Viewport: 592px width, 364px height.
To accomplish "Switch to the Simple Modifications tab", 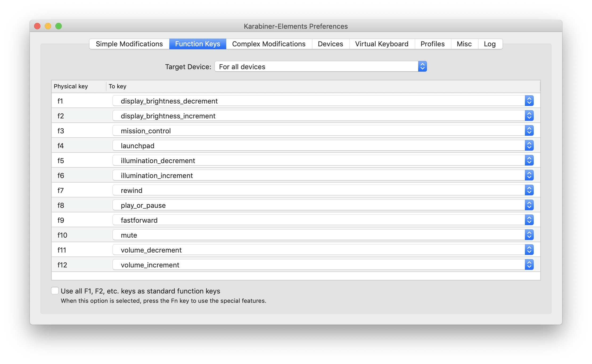I will pos(129,44).
